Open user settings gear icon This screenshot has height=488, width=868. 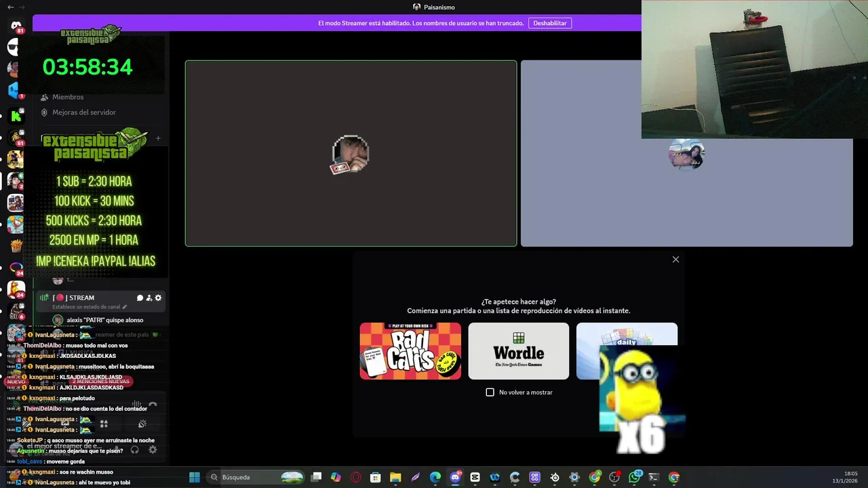tap(153, 449)
